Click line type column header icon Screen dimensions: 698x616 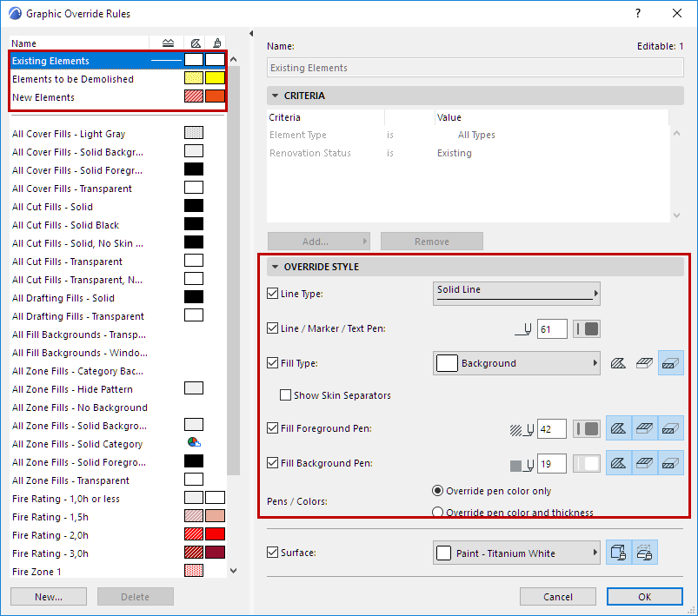168,43
